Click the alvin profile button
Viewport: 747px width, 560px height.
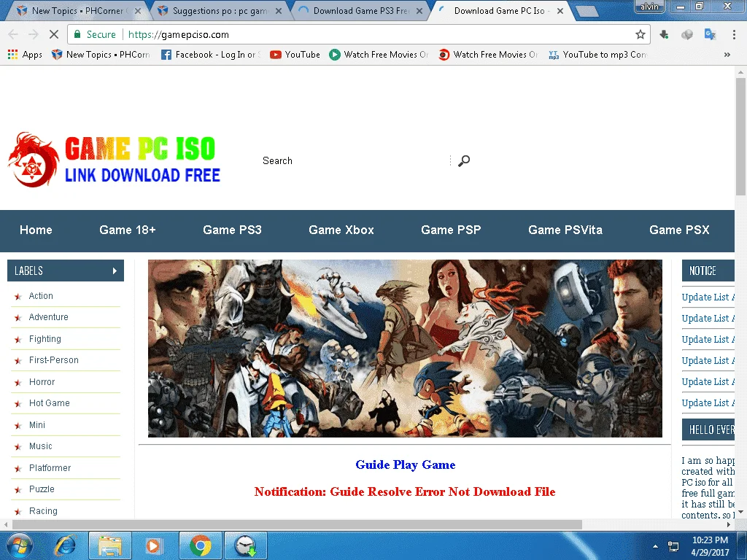[x=649, y=7]
